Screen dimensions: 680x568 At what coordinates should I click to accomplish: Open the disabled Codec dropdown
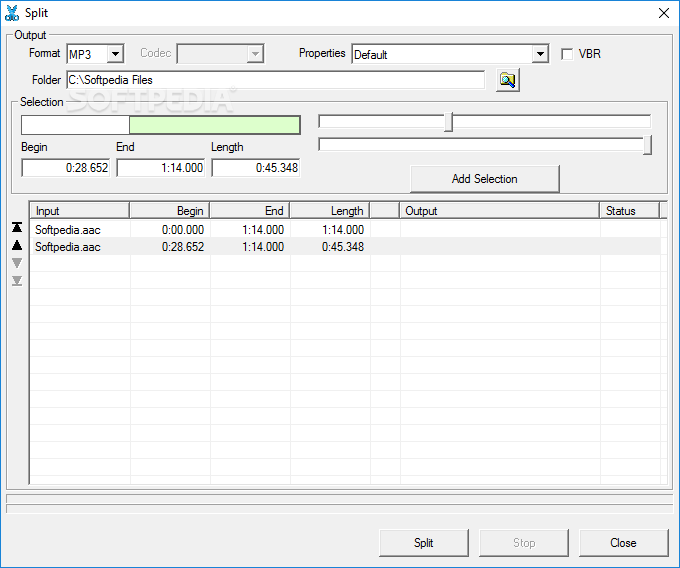click(255, 54)
